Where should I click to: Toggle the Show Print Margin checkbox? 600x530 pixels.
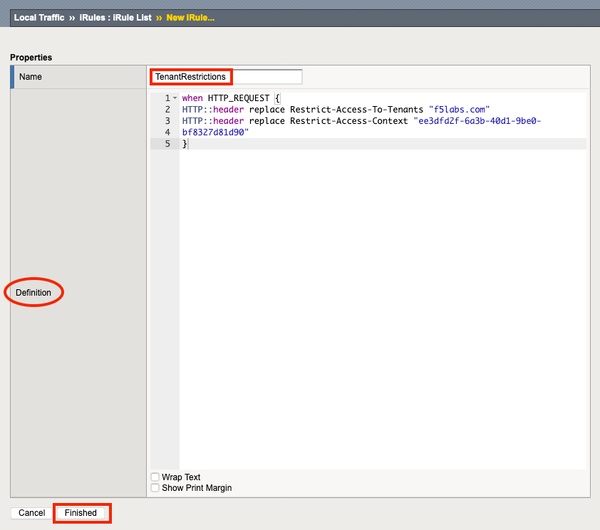pos(154,488)
